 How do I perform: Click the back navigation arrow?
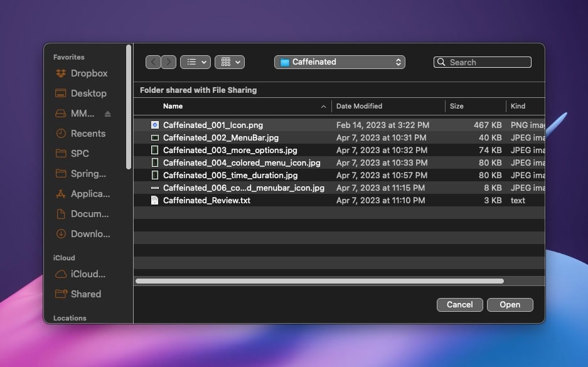[153, 62]
